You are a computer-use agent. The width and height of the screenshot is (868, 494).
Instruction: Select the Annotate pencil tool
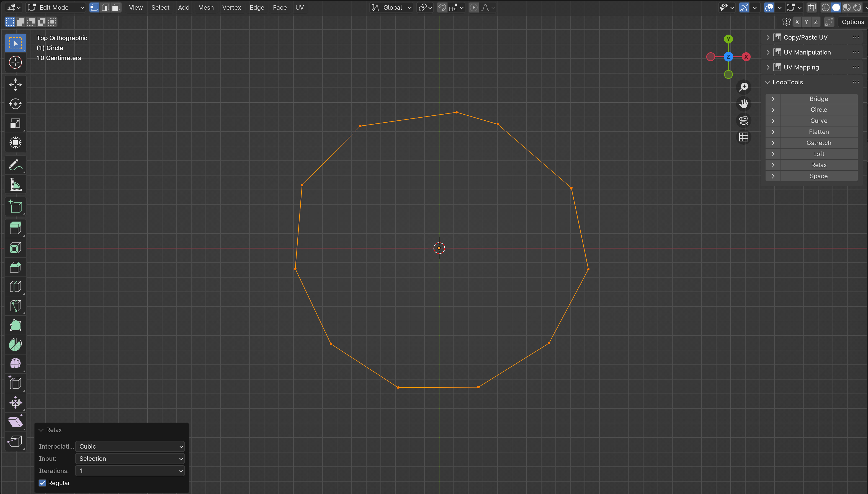pyautogui.click(x=15, y=165)
